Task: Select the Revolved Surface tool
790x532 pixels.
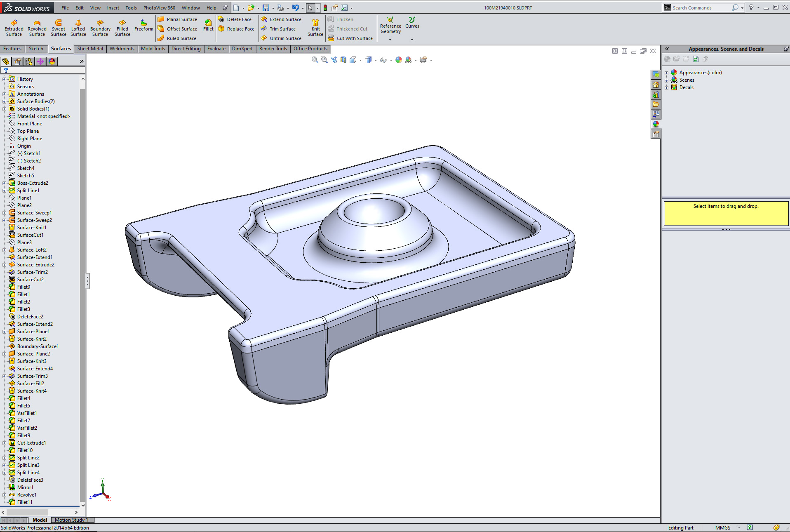Action: tap(37, 27)
